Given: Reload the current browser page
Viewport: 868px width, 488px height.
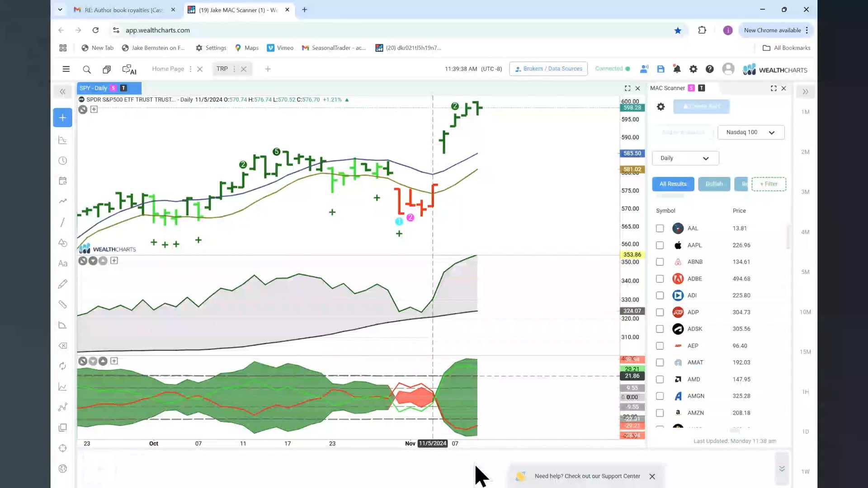Looking at the screenshot, I should coord(95,30).
